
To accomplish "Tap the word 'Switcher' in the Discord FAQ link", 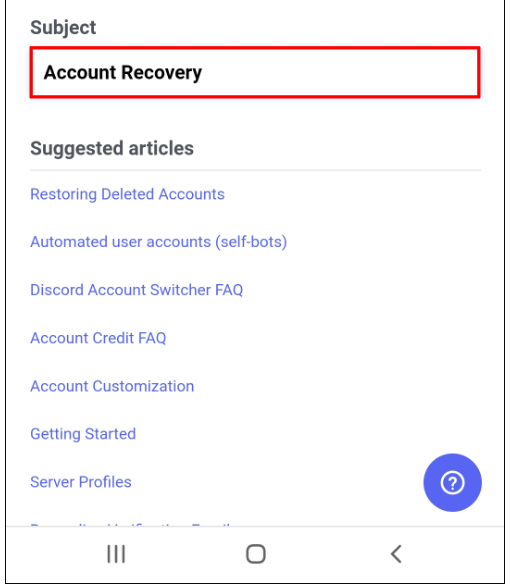I will 180,290.
